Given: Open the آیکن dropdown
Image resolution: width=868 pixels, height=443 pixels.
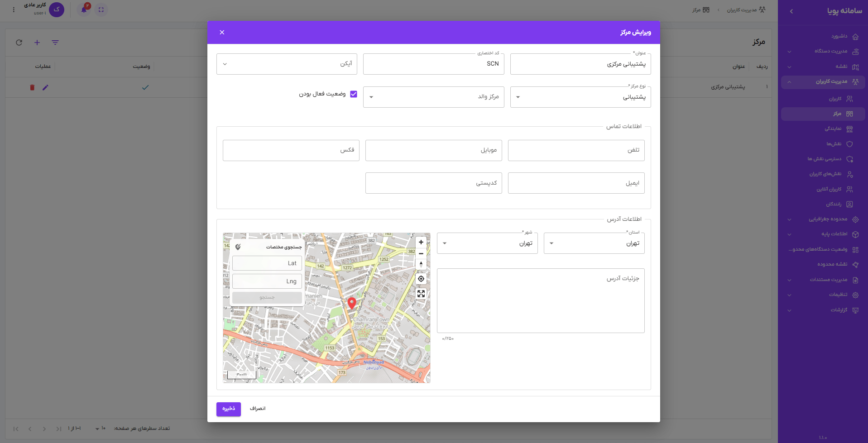Looking at the screenshot, I should coord(287,64).
